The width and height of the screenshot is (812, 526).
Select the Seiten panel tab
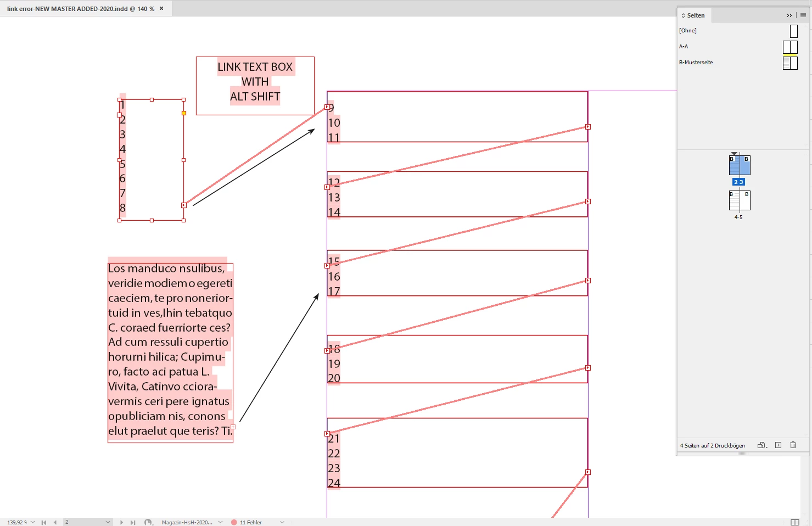tap(695, 15)
